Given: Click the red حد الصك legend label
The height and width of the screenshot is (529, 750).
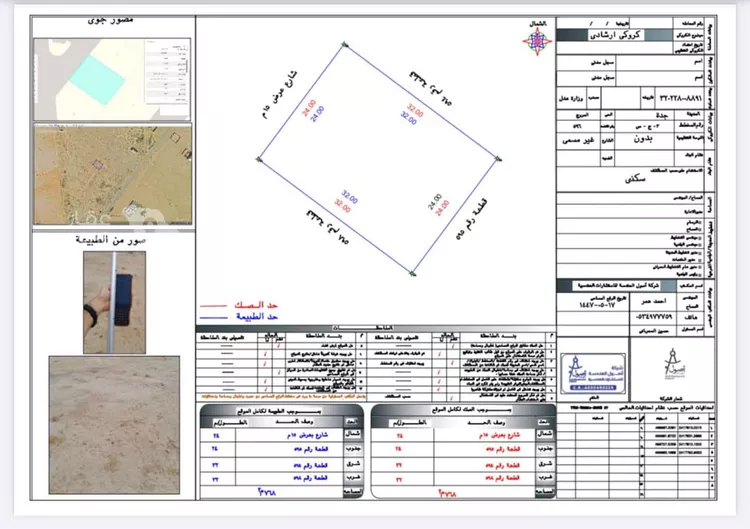Looking at the screenshot, I should (256, 305).
